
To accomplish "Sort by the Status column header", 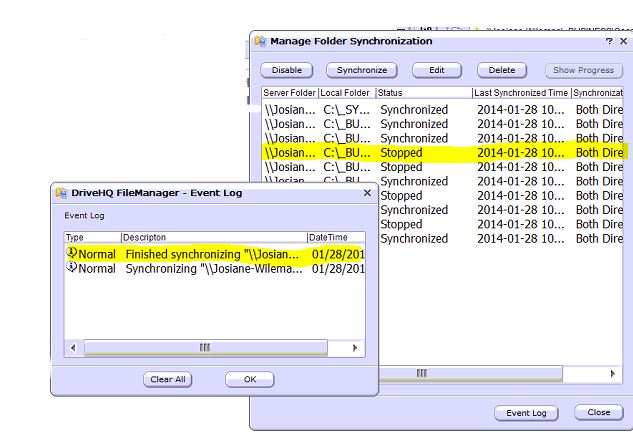I will tap(424, 92).
